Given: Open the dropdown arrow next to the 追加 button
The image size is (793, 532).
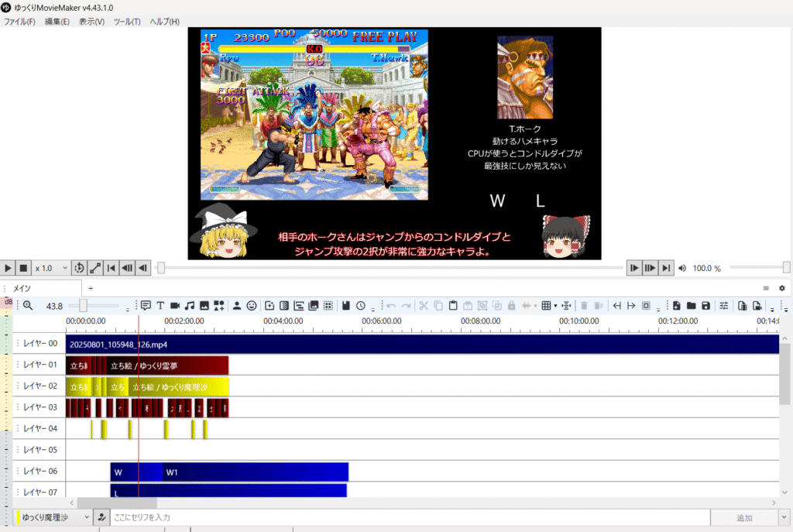Looking at the screenshot, I should point(784,517).
